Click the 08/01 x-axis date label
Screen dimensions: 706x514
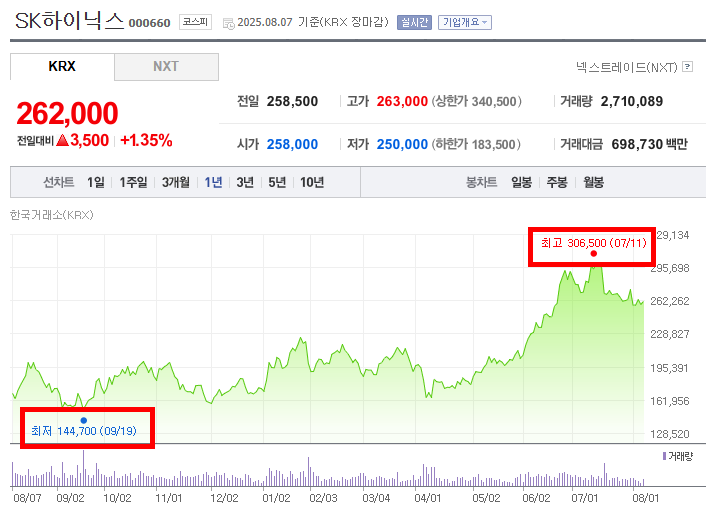[x=646, y=498]
